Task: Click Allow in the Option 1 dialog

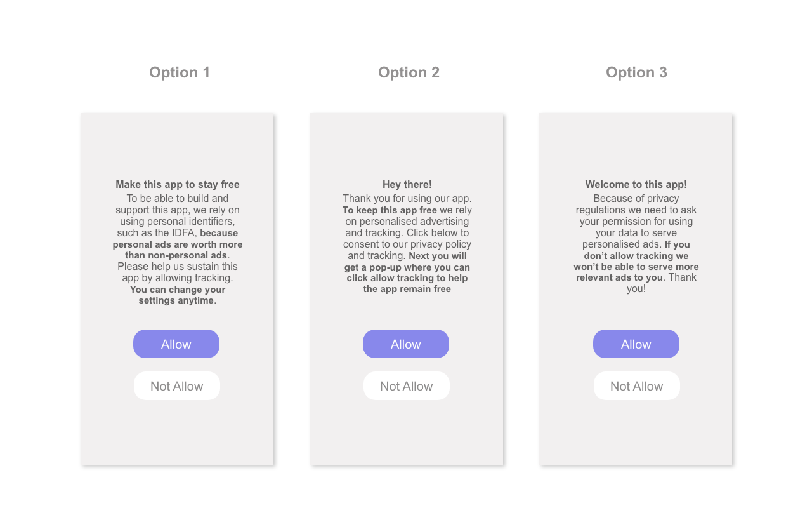Action: [x=176, y=344]
